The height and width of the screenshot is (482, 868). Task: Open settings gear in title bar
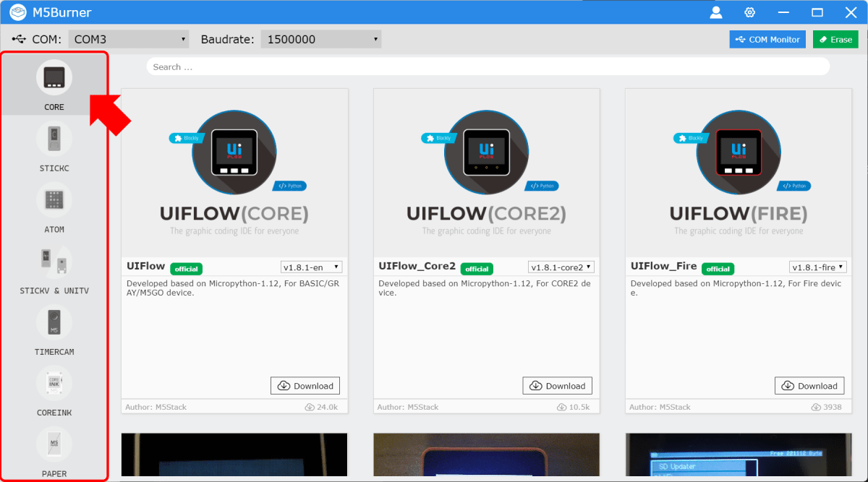click(750, 12)
